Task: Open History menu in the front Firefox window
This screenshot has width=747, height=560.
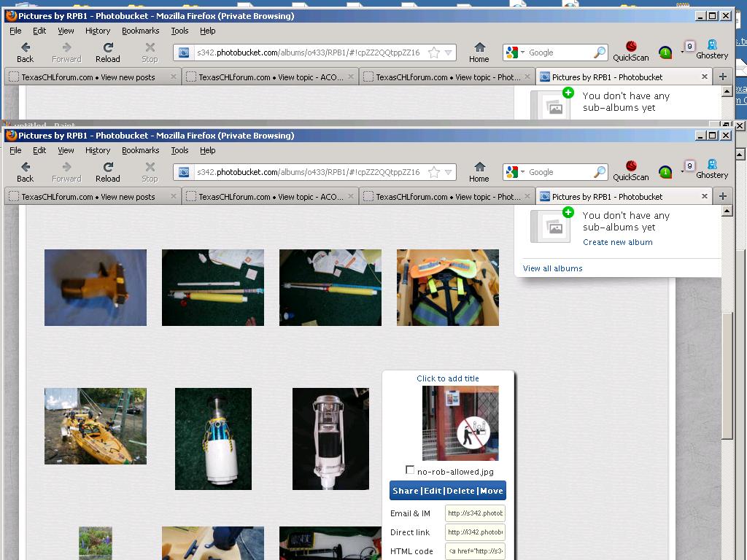Action: point(97,150)
